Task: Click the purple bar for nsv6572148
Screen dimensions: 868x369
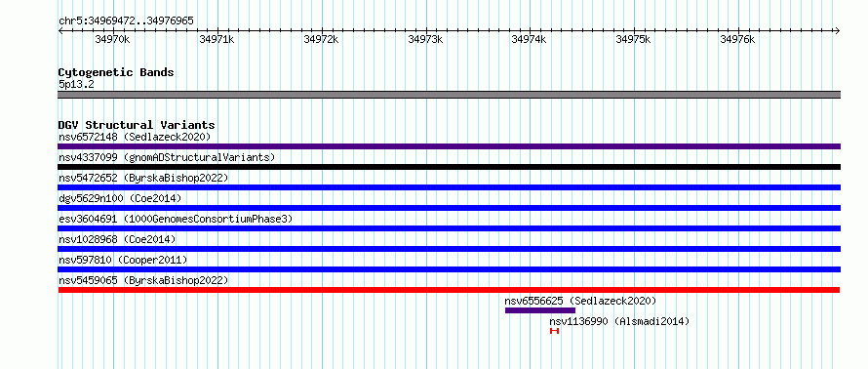Action: (x=449, y=146)
